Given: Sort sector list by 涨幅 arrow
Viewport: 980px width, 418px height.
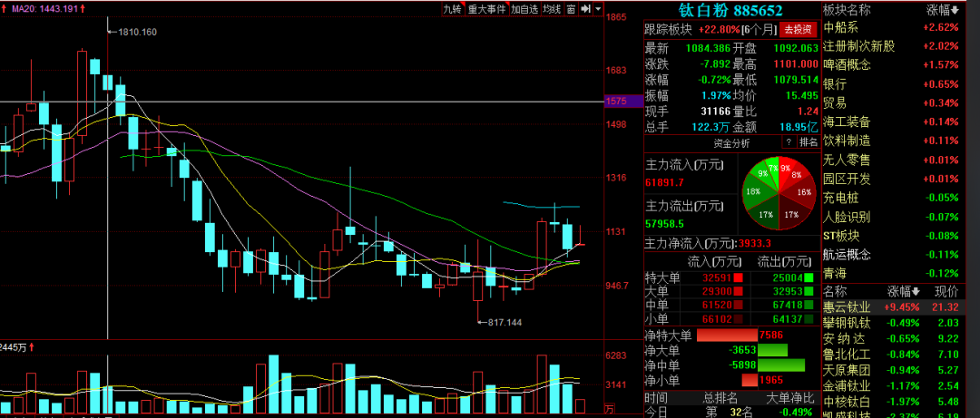Looking at the screenshot, I should (x=955, y=10).
